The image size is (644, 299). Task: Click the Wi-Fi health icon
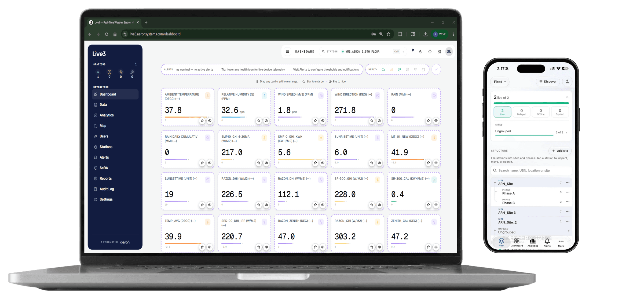[415, 70]
